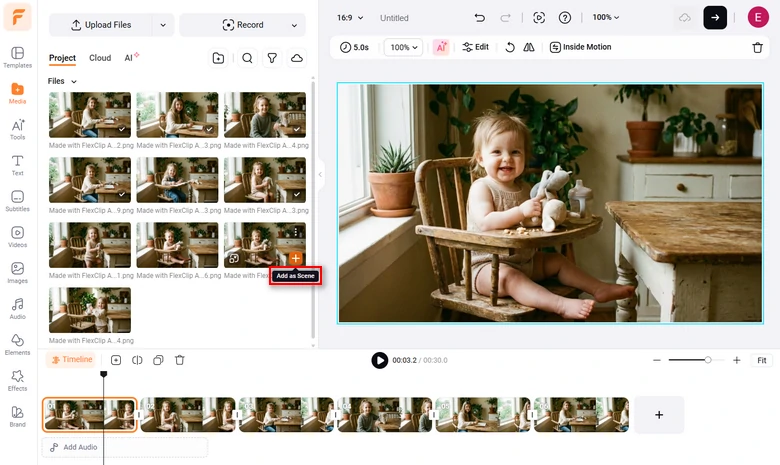Open the filter icon in media panel
Viewport: 780px width, 465px height.
272,58
